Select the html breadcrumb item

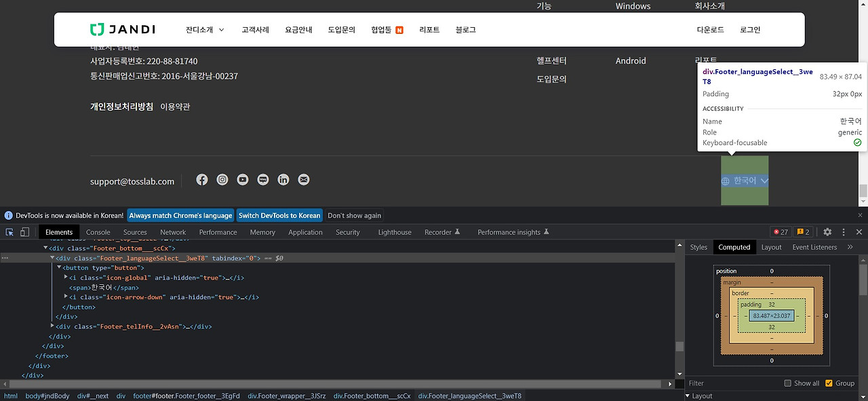tap(11, 396)
